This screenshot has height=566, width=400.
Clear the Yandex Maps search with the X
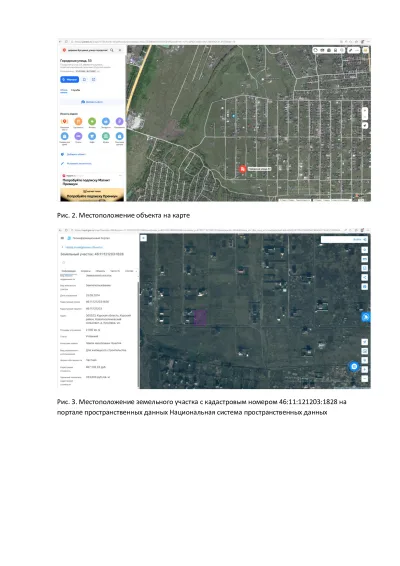[120, 50]
